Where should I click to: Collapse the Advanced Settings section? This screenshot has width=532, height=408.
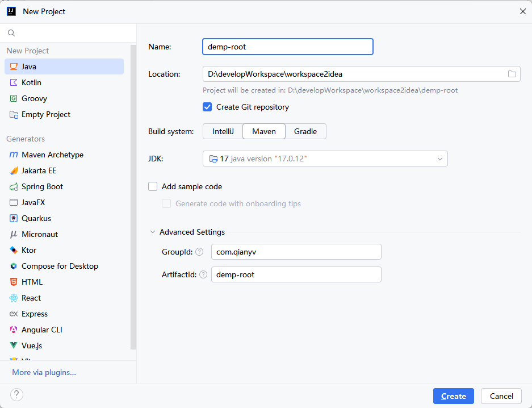tap(153, 232)
